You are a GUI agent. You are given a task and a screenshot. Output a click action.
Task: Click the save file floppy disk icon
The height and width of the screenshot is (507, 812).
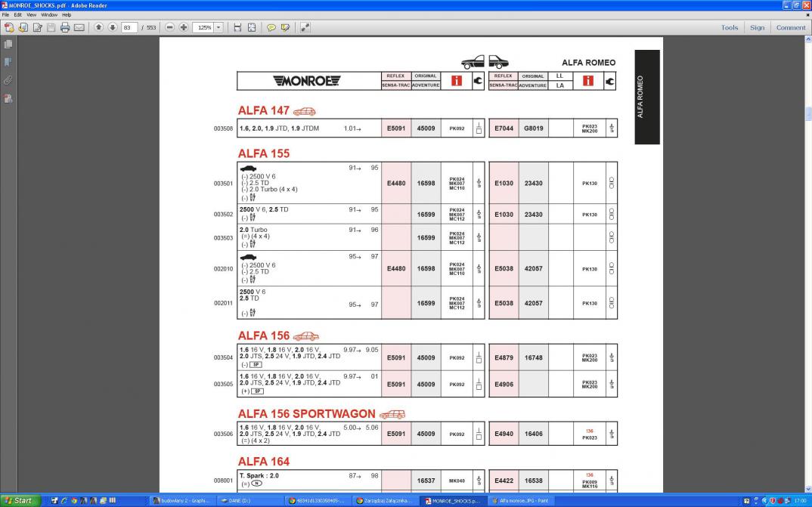(51, 27)
